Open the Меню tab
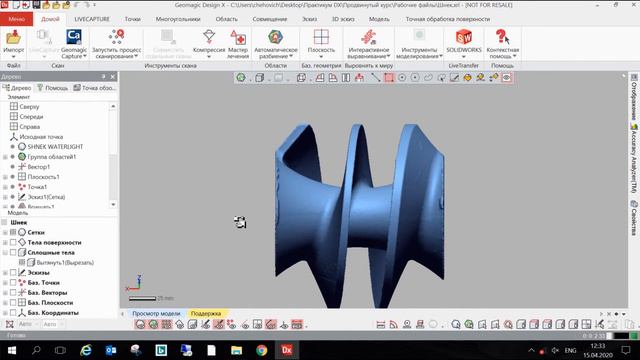 tap(16, 19)
